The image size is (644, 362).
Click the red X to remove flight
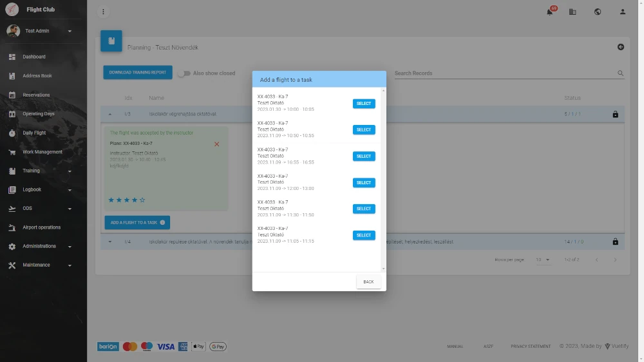point(216,144)
